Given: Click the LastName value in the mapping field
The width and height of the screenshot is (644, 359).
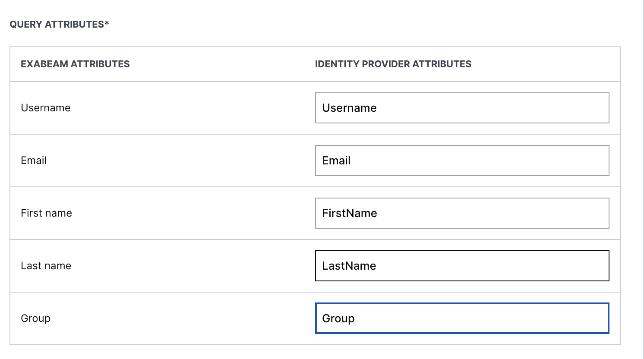Looking at the screenshot, I should click(349, 266).
